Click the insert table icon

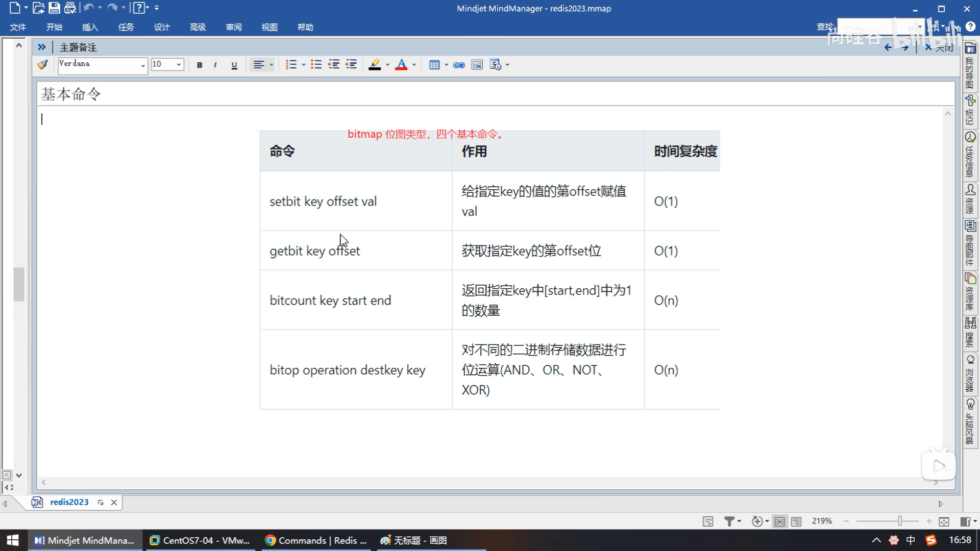point(434,65)
